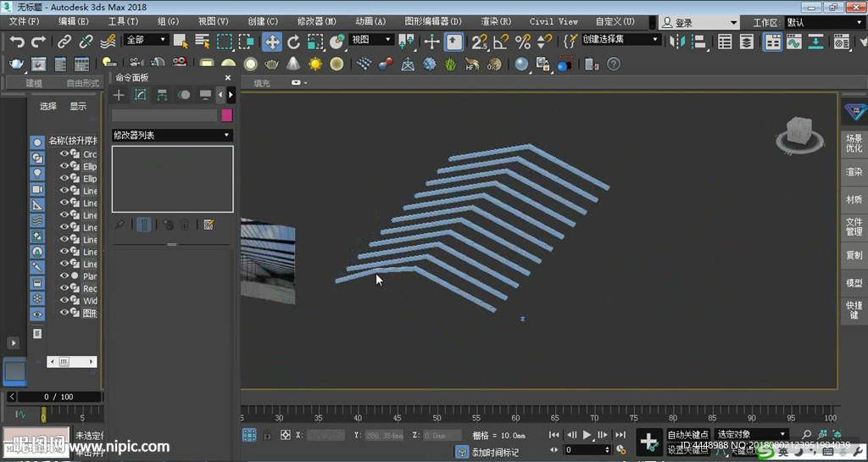The width and height of the screenshot is (868, 462).
Task: Toggle visibility eye of Rec object
Action: coord(64,287)
